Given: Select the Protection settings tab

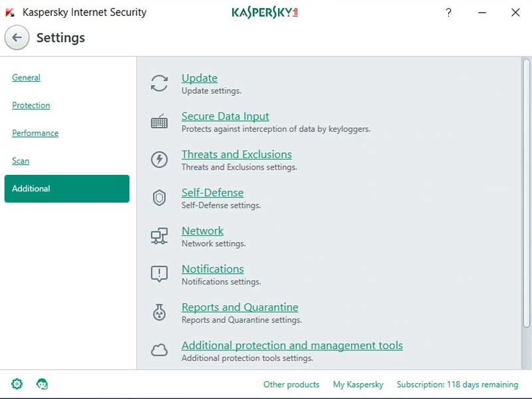Looking at the screenshot, I should tap(31, 106).
